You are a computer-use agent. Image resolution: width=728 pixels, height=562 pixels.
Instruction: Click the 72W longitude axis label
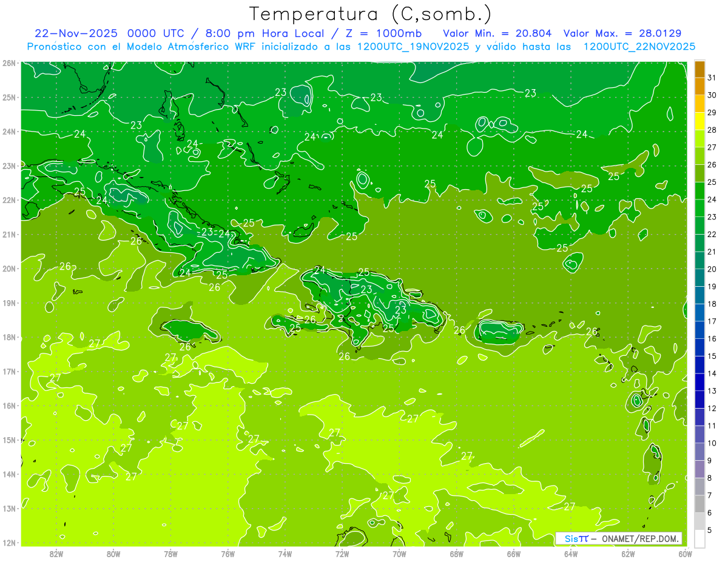[x=342, y=554]
